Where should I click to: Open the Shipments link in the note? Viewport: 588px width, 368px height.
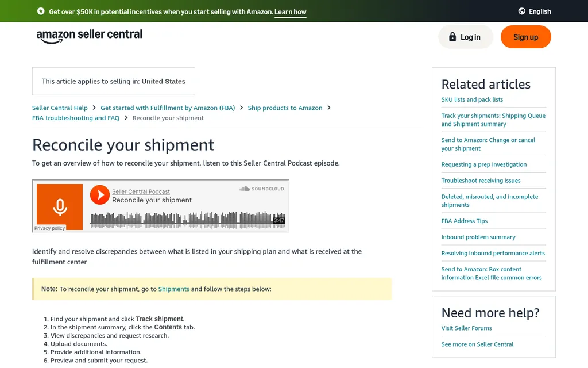point(173,289)
